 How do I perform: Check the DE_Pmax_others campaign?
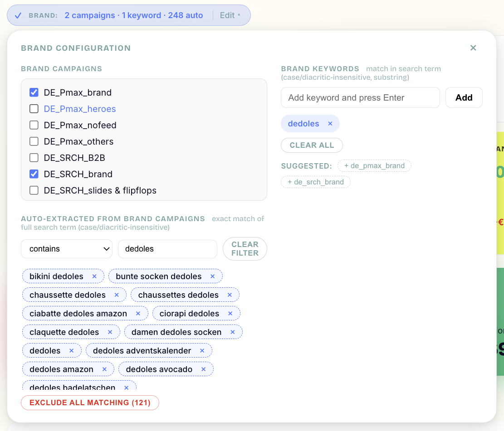(x=34, y=142)
